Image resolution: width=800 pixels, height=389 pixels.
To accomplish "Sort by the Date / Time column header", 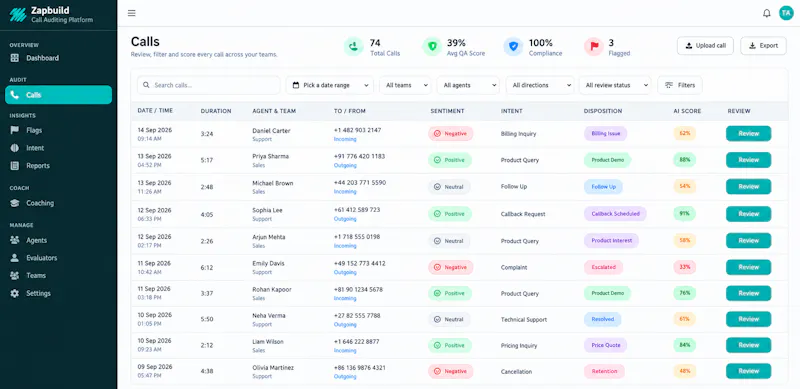I will click(155, 111).
